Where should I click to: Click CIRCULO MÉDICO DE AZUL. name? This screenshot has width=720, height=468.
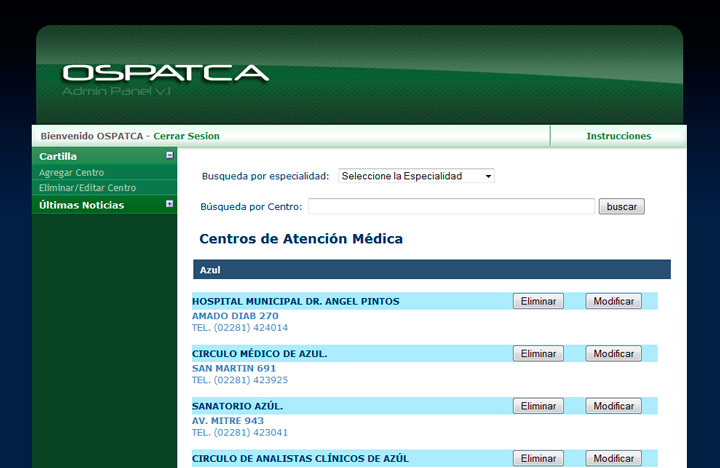pos(259,354)
